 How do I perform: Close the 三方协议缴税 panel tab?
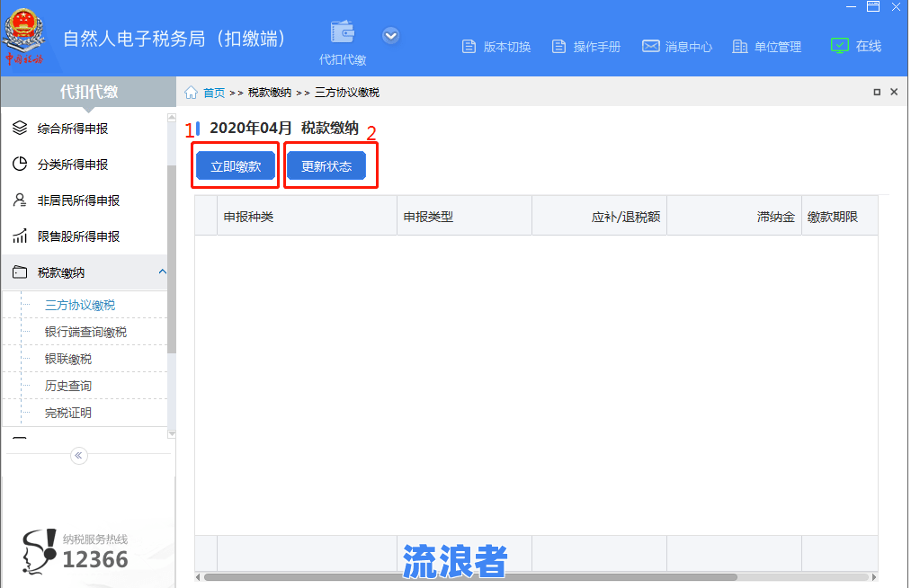click(894, 92)
